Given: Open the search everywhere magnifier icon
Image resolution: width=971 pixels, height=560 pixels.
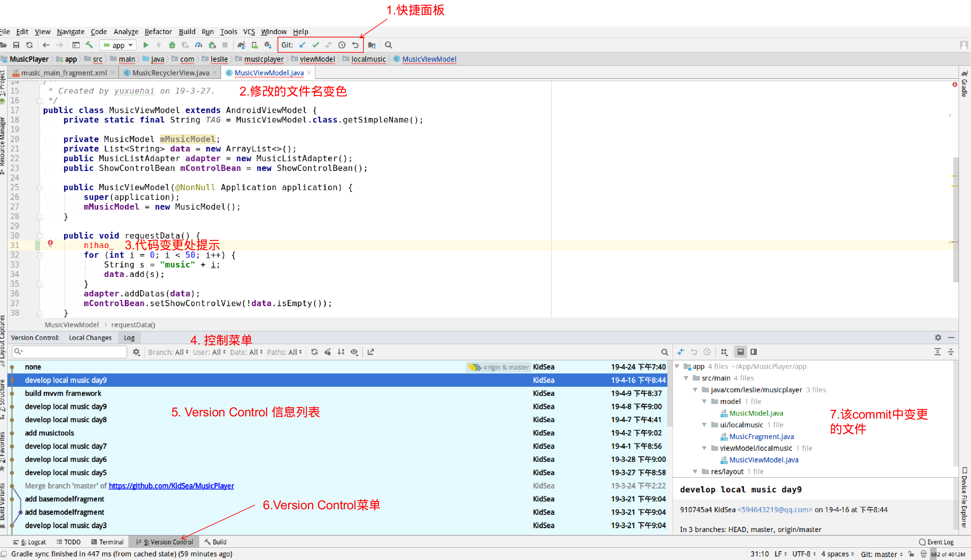Looking at the screenshot, I should coord(388,45).
